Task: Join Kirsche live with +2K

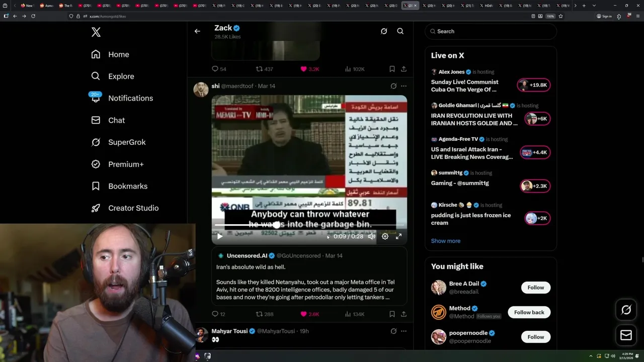Action: click(537, 218)
